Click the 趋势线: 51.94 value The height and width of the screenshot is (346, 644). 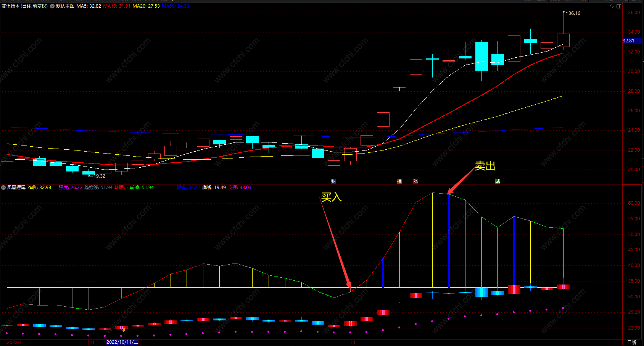pyautogui.click(x=98, y=188)
